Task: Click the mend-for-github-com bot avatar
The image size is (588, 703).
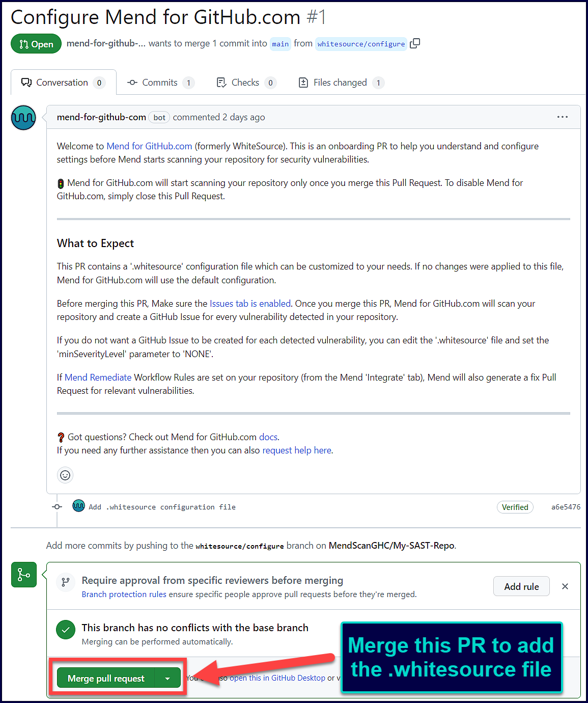Action: tap(23, 118)
